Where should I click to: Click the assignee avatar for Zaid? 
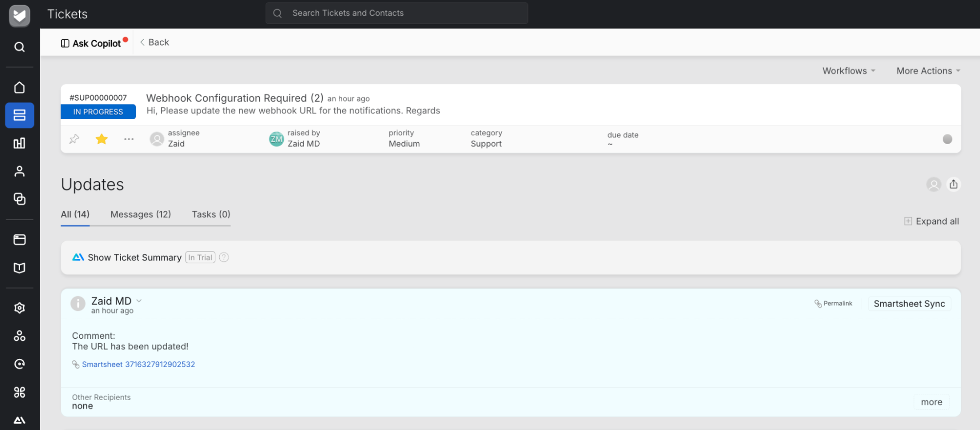[x=157, y=139]
